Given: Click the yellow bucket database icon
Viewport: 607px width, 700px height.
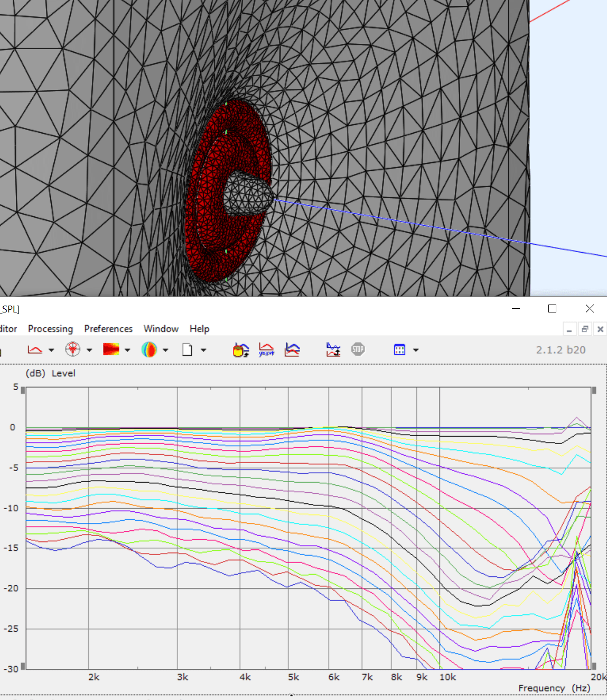Looking at the screenshot, I should click(x=241, y=349).
